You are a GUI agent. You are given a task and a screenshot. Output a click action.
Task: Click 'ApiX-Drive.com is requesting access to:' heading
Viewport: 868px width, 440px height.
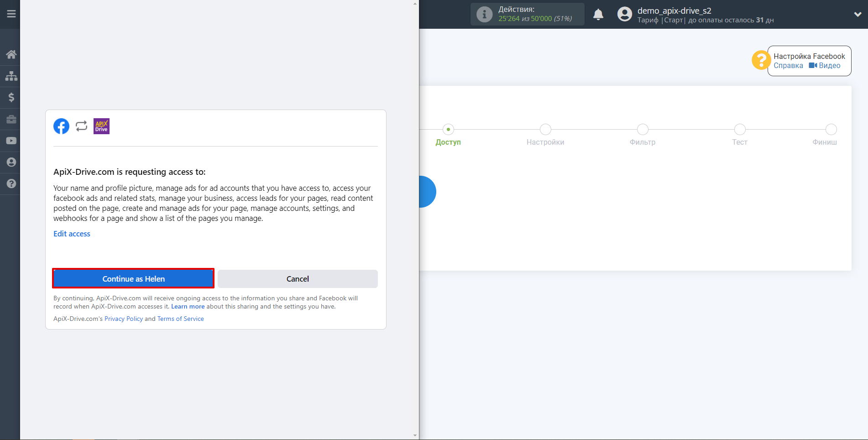(x=130, y=172)
